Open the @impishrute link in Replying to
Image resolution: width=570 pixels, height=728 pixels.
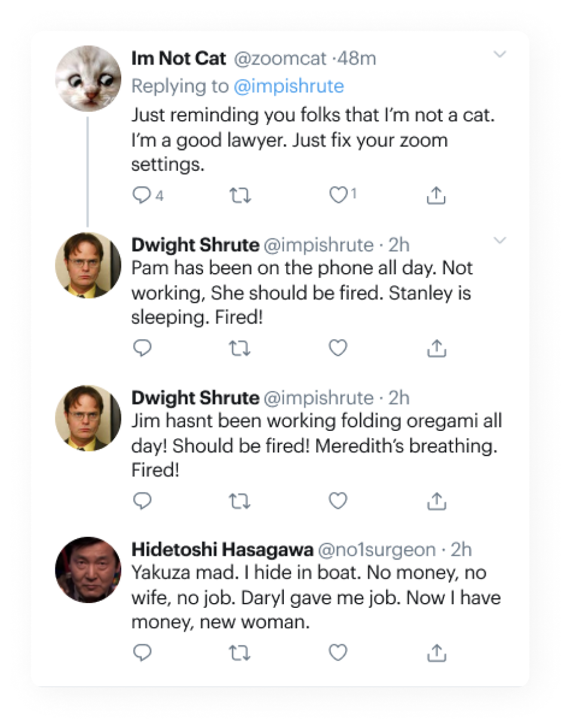[x=289, y=87]
